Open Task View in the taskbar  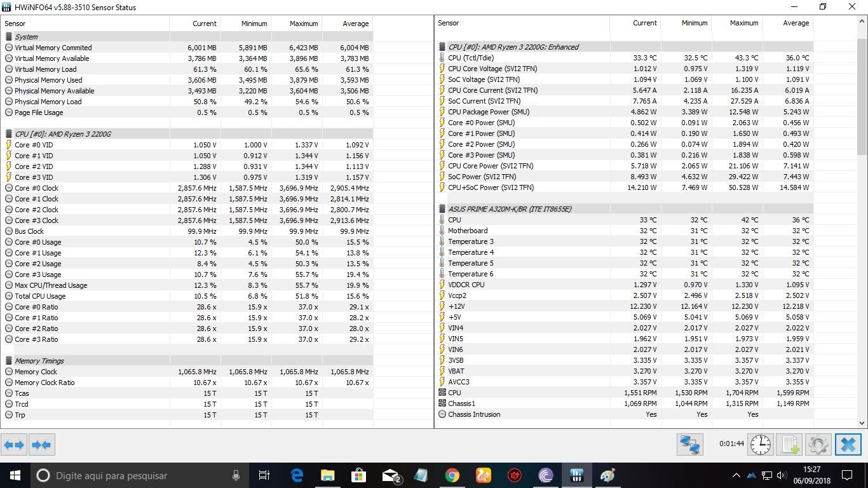(x=264, y=475)
